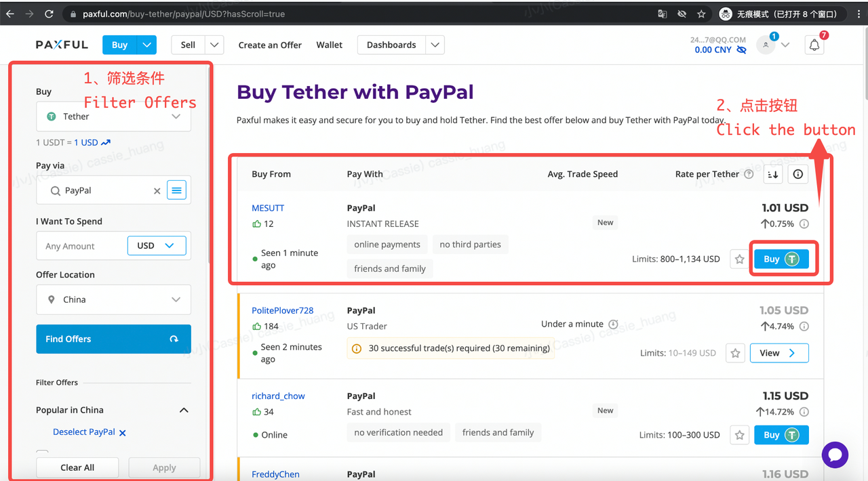
Task: Open the live chat support bubble
Action: click(835, 455)
